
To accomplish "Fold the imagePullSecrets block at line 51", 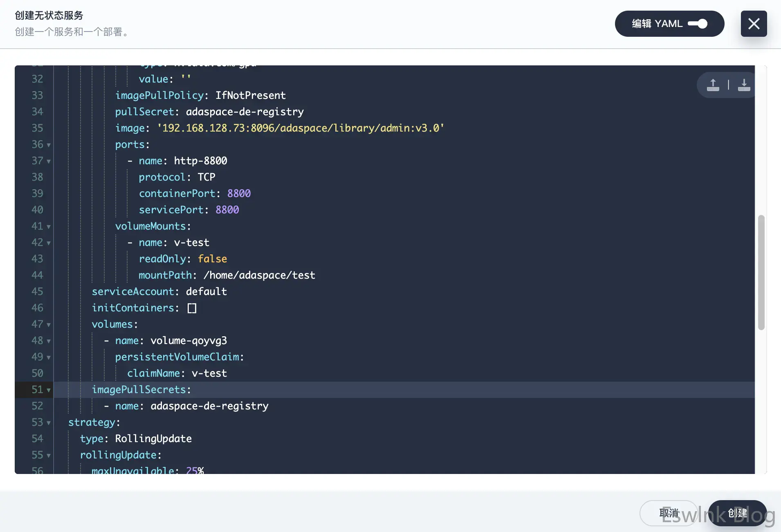I will (x=49, y=390).
